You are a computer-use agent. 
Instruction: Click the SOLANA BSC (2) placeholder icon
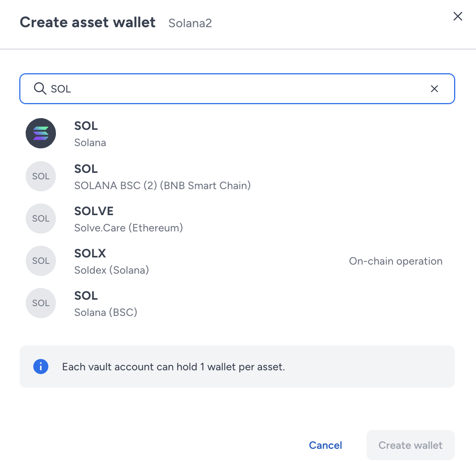pyautogui.click(x=41, y=176)
